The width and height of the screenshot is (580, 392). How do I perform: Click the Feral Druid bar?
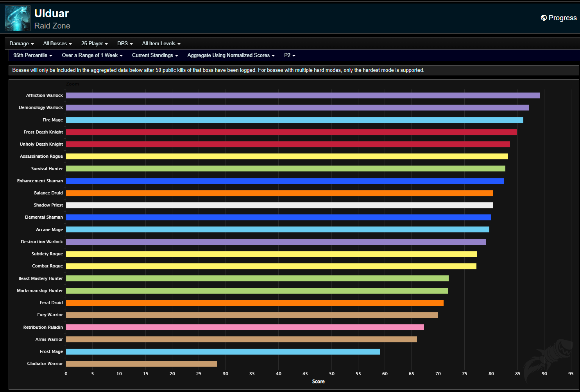click(255, 303)
